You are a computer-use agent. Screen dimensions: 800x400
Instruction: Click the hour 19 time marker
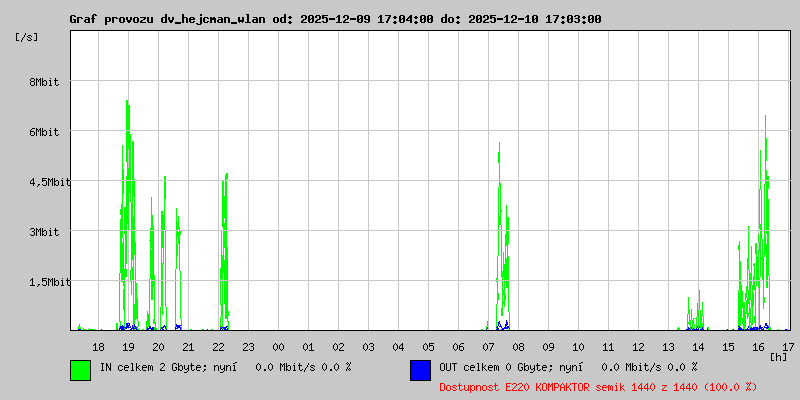pyautogui.click(x=129, y=347)
